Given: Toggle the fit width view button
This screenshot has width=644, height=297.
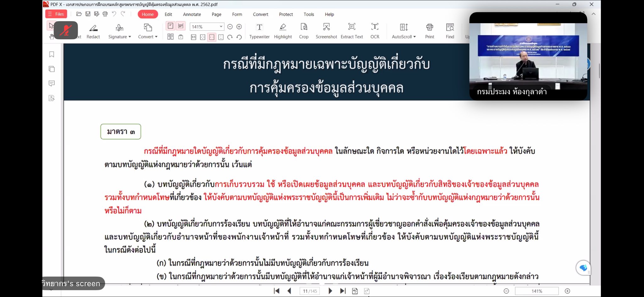Looking at the screenshot, I should pos(212,37).
